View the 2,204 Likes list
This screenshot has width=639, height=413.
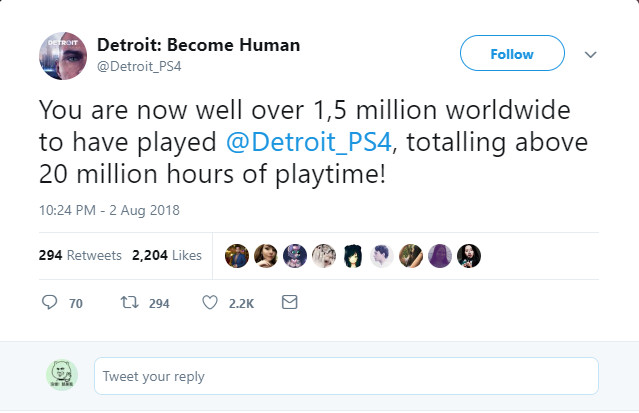167,255
